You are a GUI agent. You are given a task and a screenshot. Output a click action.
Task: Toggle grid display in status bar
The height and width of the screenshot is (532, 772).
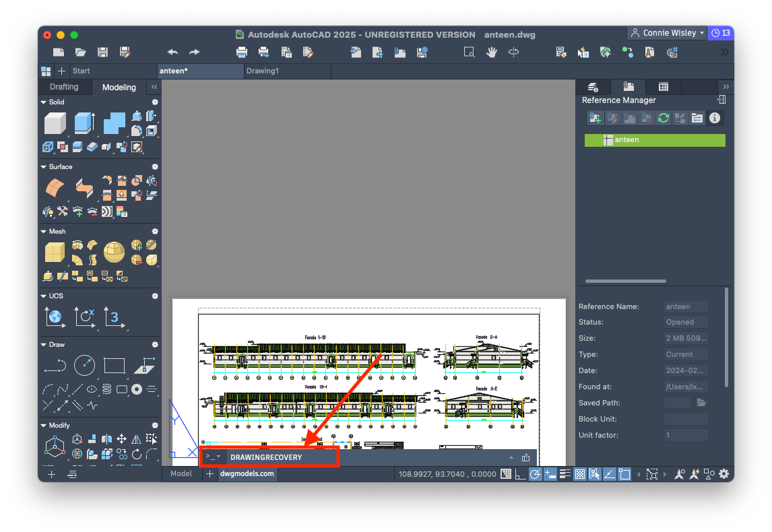506,474
